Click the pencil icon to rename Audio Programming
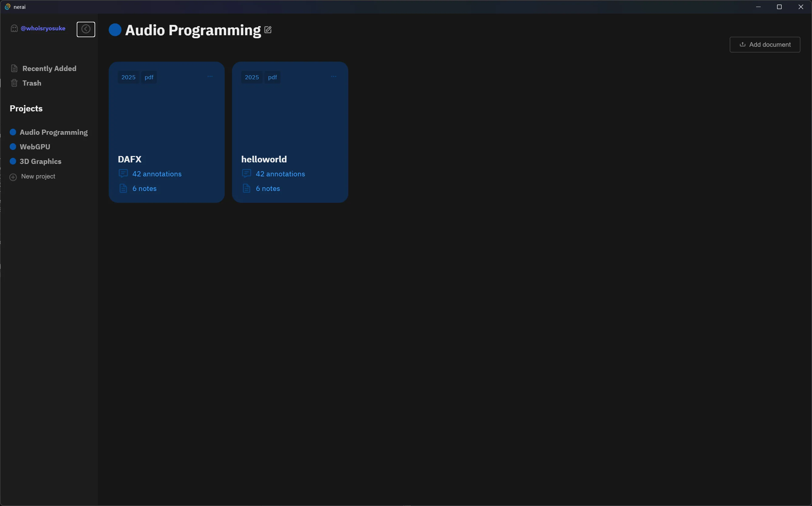Screen dimensions: 812x506 click(x=268, y=30)
